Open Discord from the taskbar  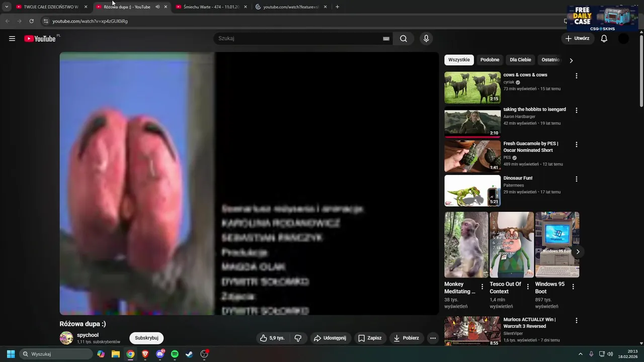pyautogui.click(x=160, y=354)
